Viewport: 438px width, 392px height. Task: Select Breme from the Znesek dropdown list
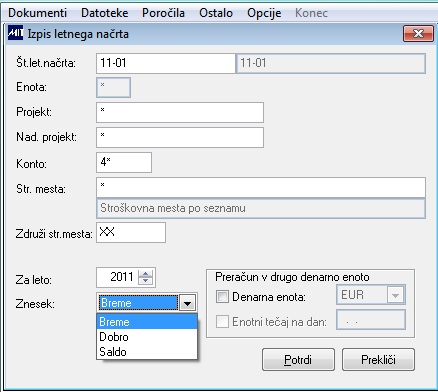pos(147,322)
